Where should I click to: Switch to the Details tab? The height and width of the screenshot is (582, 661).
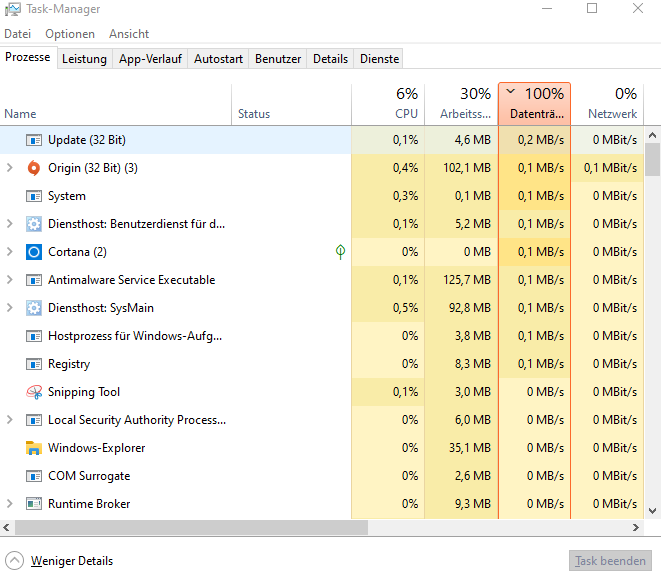[330, 59]
